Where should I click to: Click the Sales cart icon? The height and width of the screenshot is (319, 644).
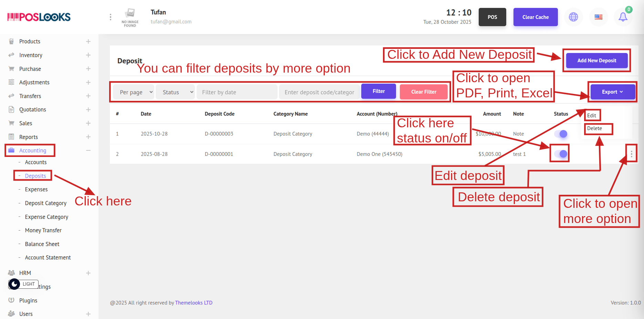[11, 123]
